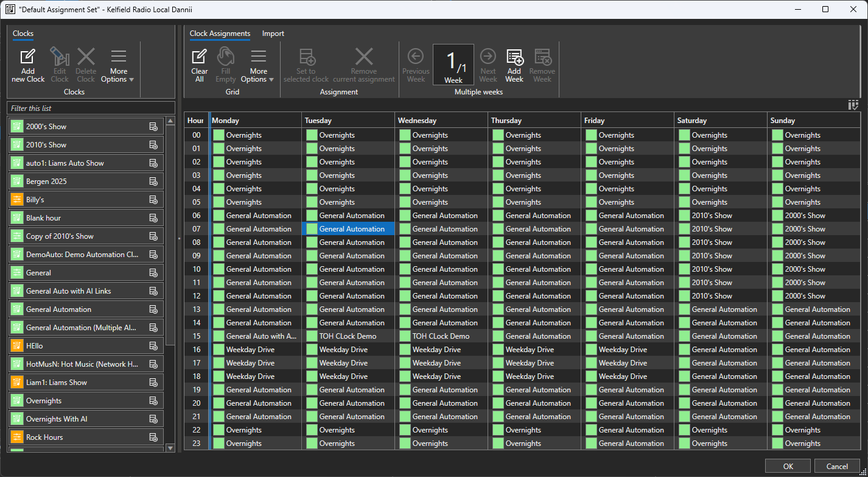Select Thursday 18 Weekday Drive cell
The height and width of the screenshot is (477, 868).
point(534,376)
